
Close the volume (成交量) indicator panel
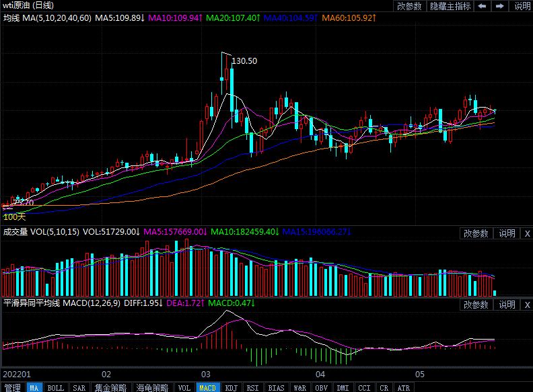pyautogui.click(x=527, y=233)
